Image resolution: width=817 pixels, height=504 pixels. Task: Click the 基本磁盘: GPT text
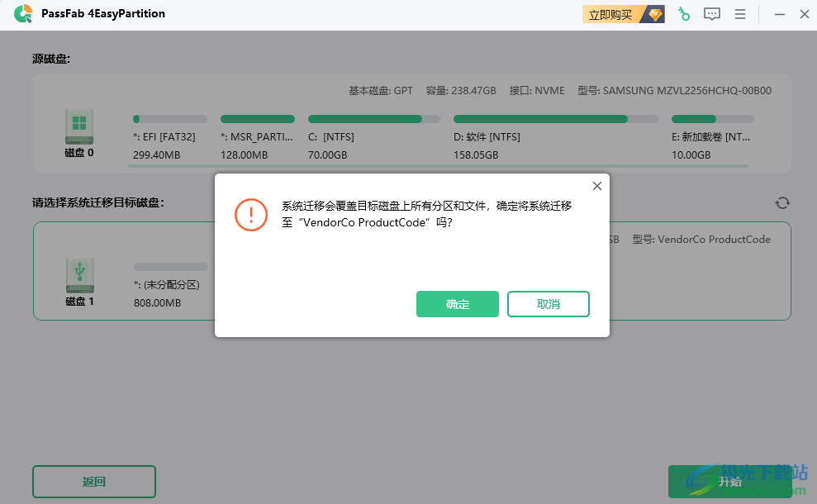pos(380,91)
